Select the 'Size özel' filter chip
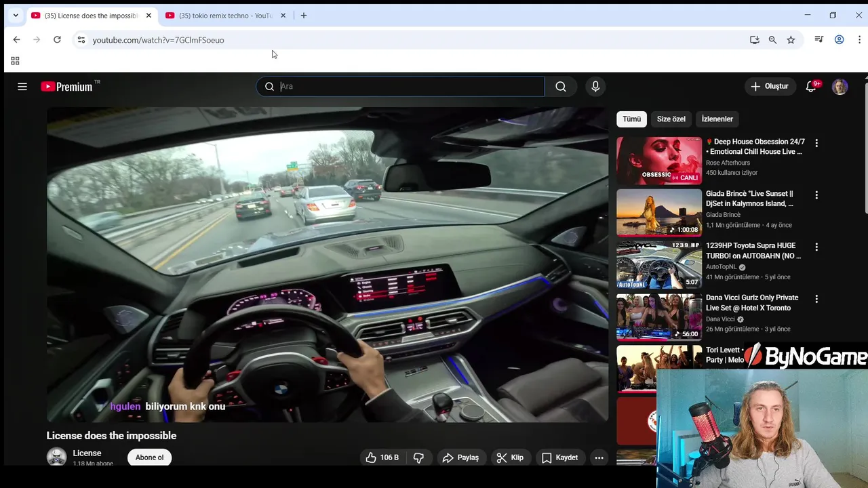This screenshot has height=488, width=868. tap(671, 119)
